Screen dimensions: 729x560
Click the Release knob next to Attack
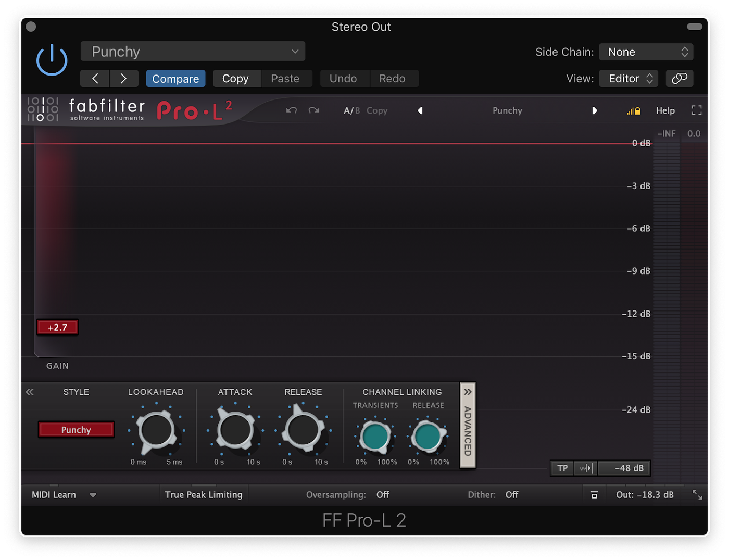click(x=303, y=430)
